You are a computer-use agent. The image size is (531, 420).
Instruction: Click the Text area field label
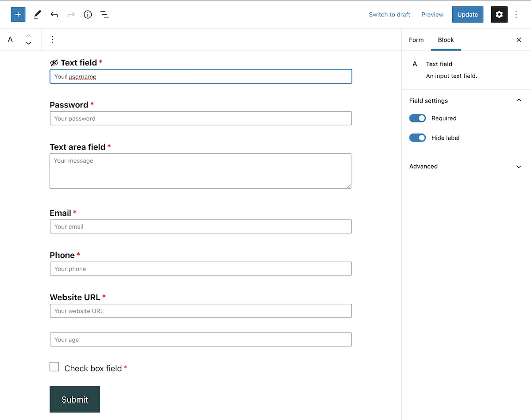coord(77,147)
